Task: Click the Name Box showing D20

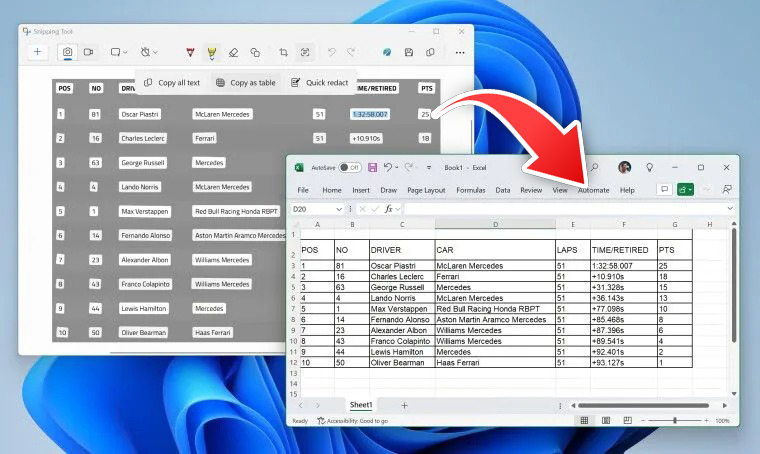Action: pyautogui.click(x=313, y=209)
